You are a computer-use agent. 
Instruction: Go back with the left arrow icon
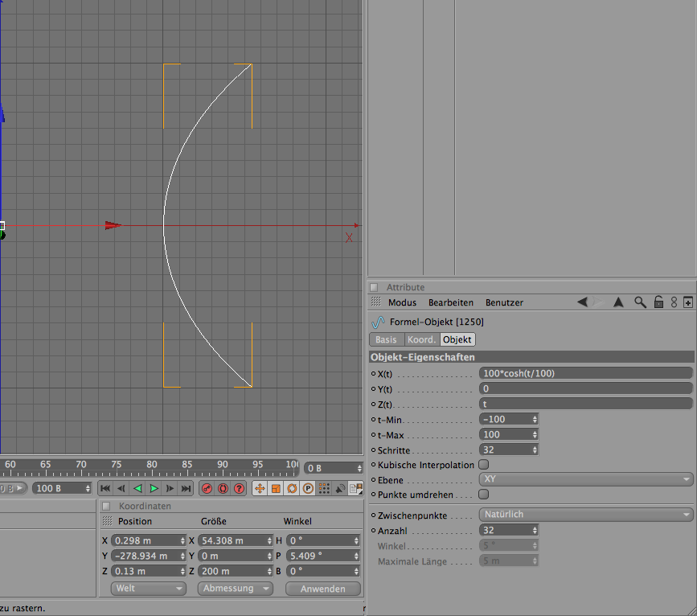click(582, 302)
